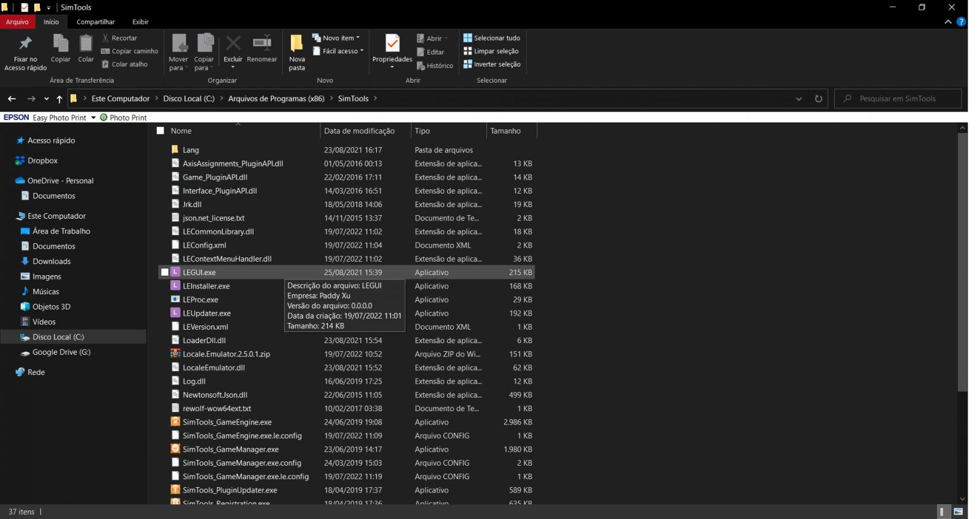Select the Lang folder
The width and height of the screenshot is (980, 519).
point(190,150)
